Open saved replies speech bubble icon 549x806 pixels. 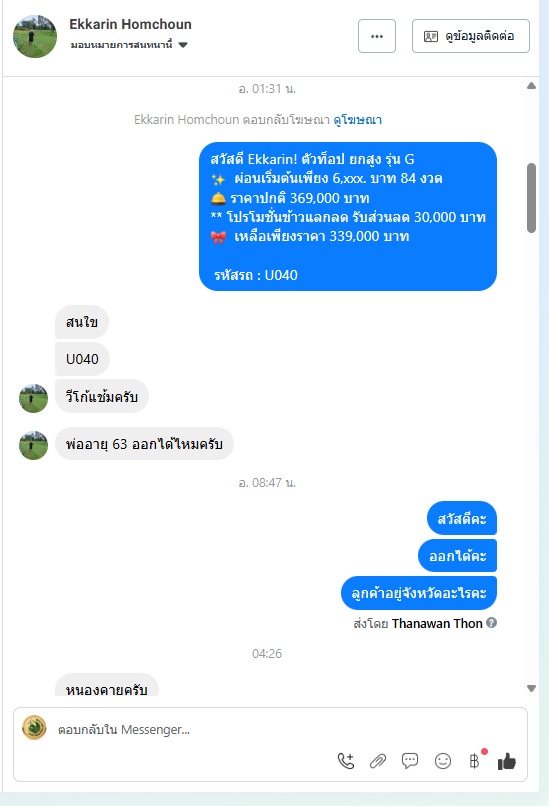(410, 761)
